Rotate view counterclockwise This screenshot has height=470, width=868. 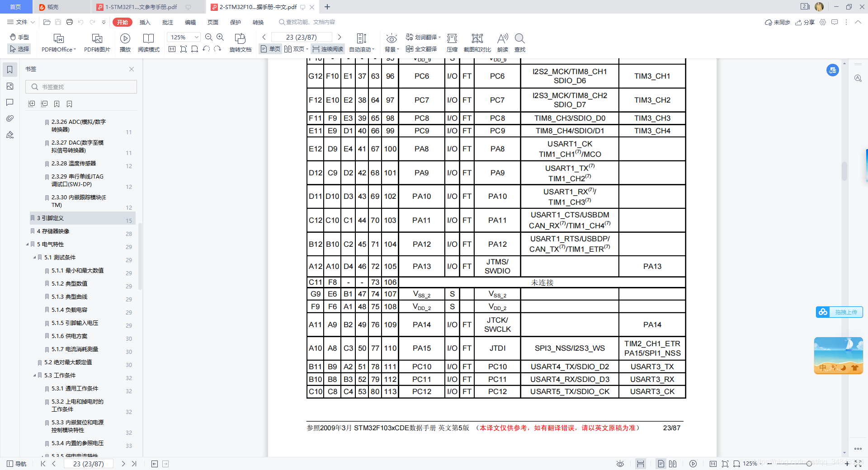pos(206,49)
